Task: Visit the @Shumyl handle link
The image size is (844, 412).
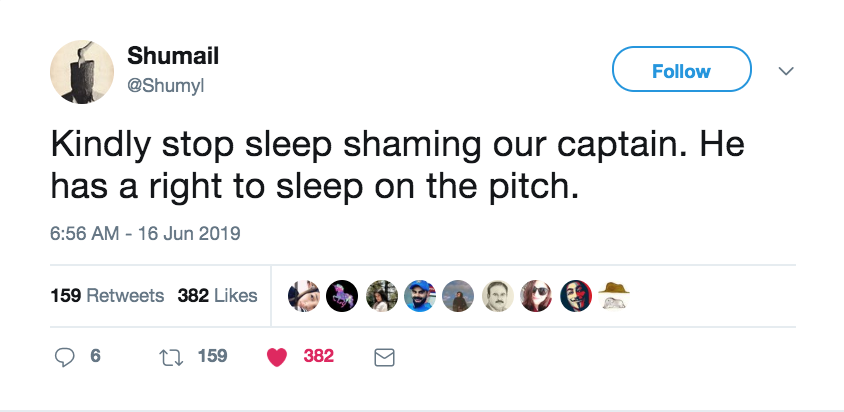Action: [x=166, y=85]
